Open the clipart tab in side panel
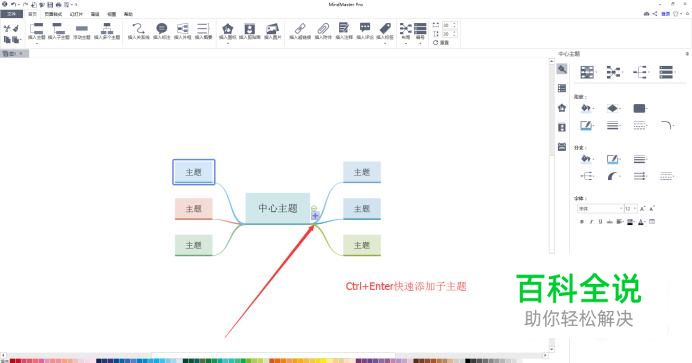692x363 pixels. point(562,127)
